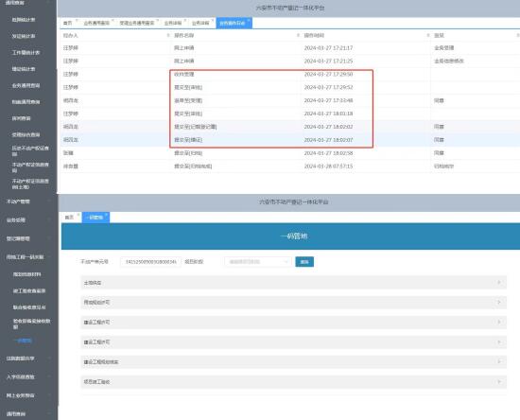520x420 pixels.
Task: Expand the 不动产管理 sidebar menu
Action: [x=29, y=201]
